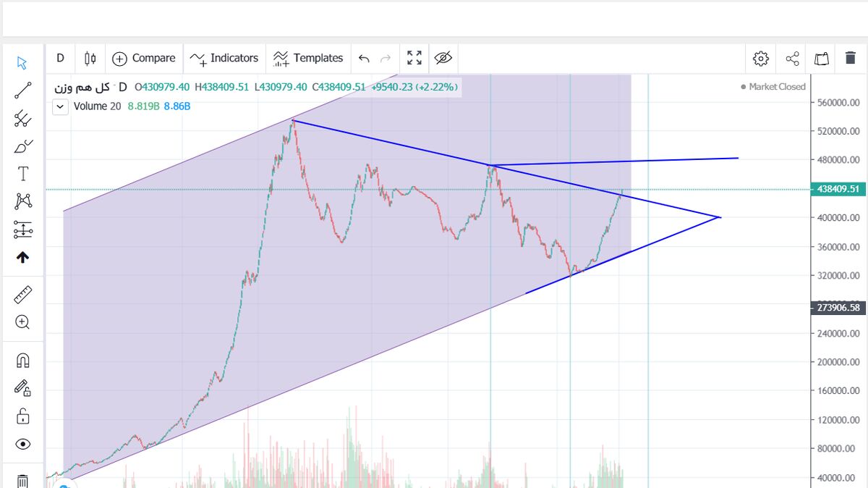Screen dimensions: 868x488
Task: Pick the brush drawing tool
Action: 22,147
